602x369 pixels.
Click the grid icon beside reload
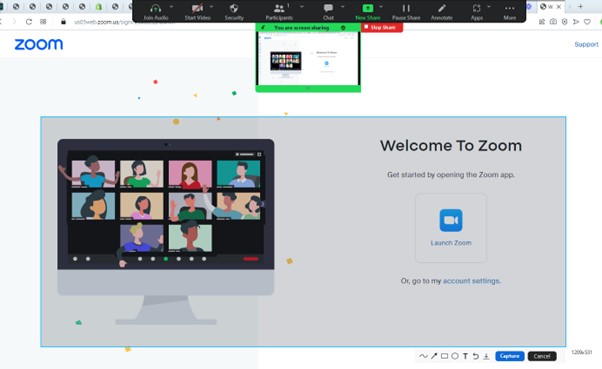43,22
